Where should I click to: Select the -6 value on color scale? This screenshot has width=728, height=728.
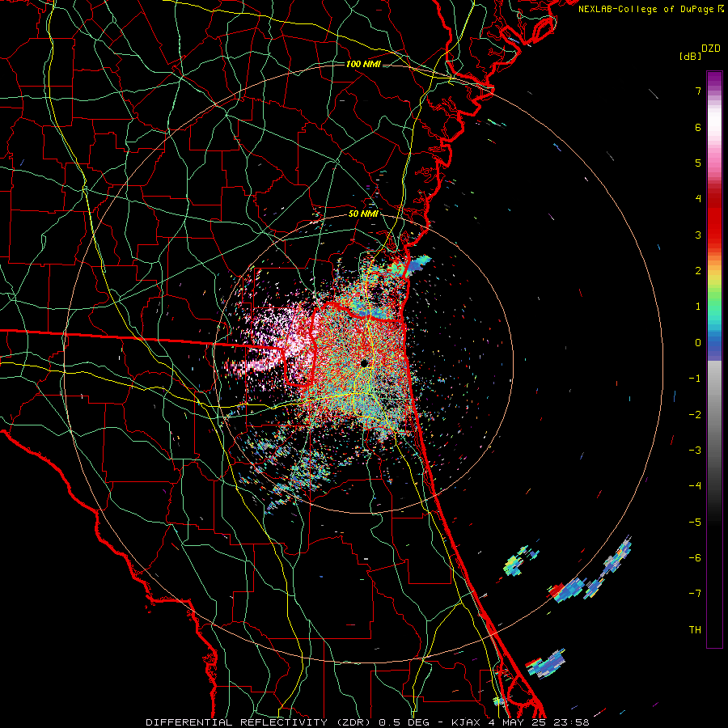[695, 557]
